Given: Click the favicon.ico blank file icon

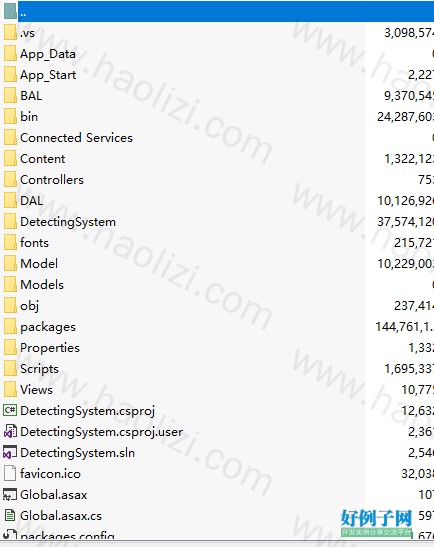Looking at the screenshot, I should pyautogui.click(x=10, y=473).
